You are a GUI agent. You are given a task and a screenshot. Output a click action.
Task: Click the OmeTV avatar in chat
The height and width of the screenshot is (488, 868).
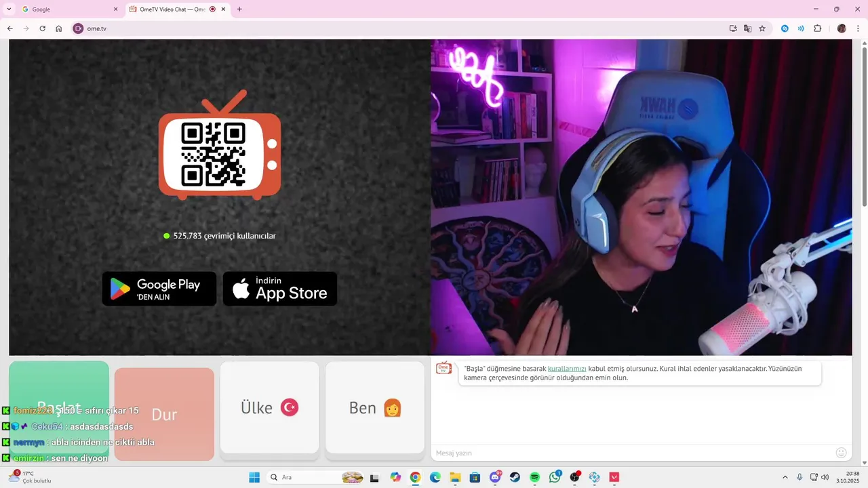pos(443,368)
